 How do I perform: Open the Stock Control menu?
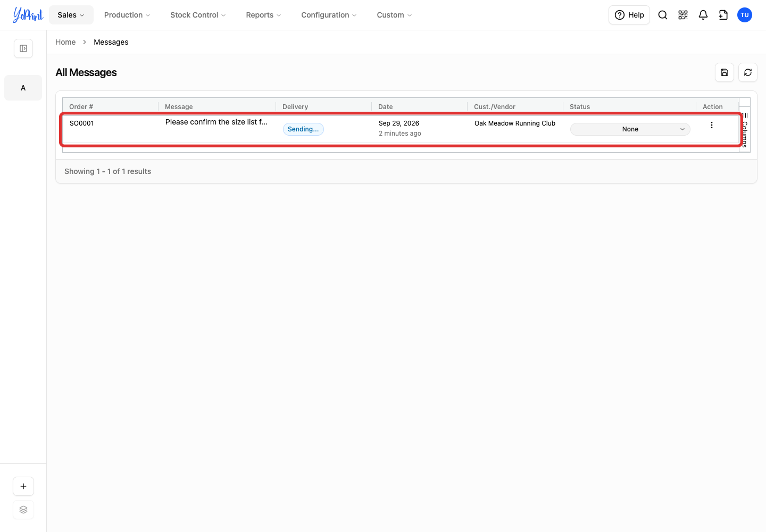click(198, 15)
